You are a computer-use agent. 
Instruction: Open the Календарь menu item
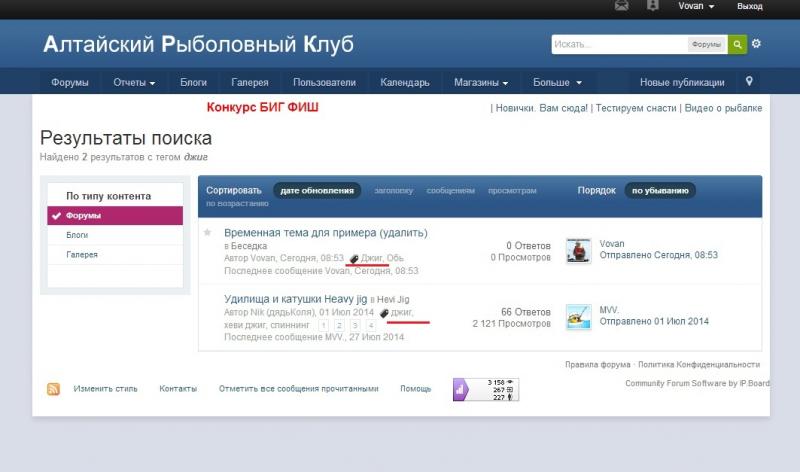[405, 82]
